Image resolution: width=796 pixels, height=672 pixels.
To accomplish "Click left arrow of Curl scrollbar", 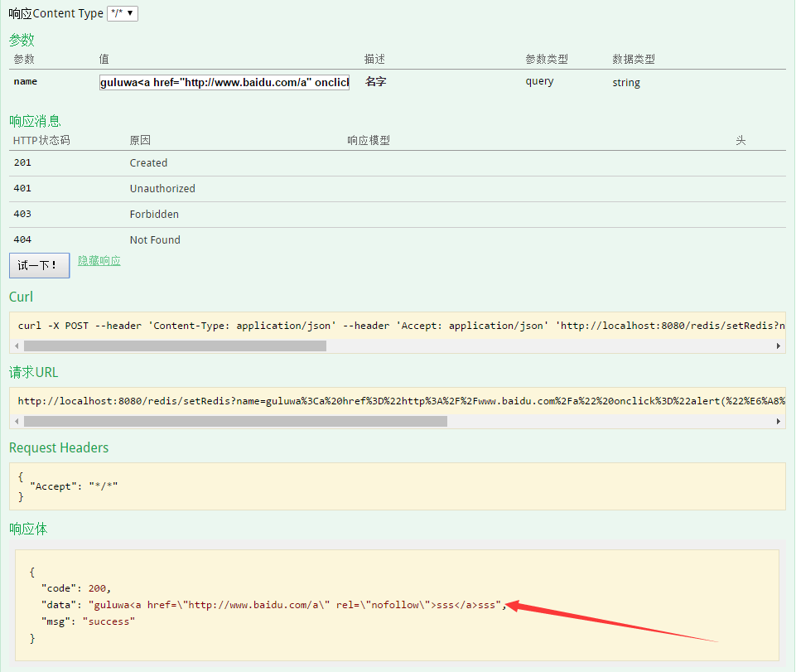I will [x=17, y=346].
